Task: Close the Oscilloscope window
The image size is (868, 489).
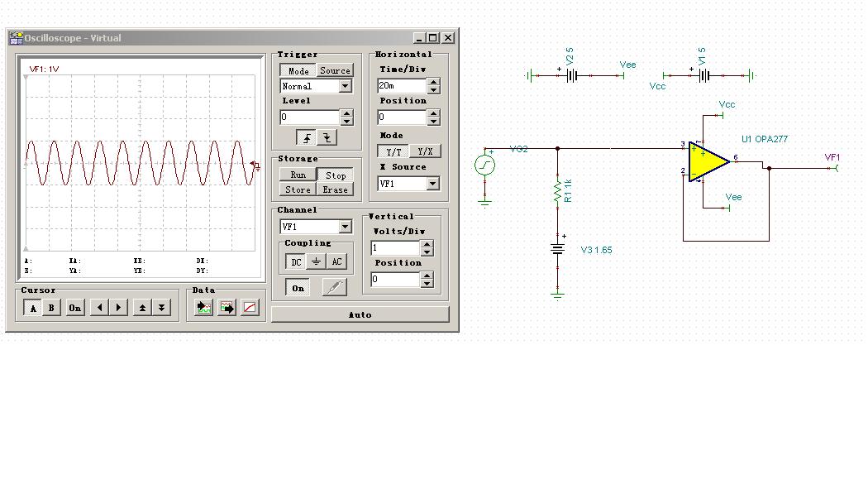Action: pos(448,38)
